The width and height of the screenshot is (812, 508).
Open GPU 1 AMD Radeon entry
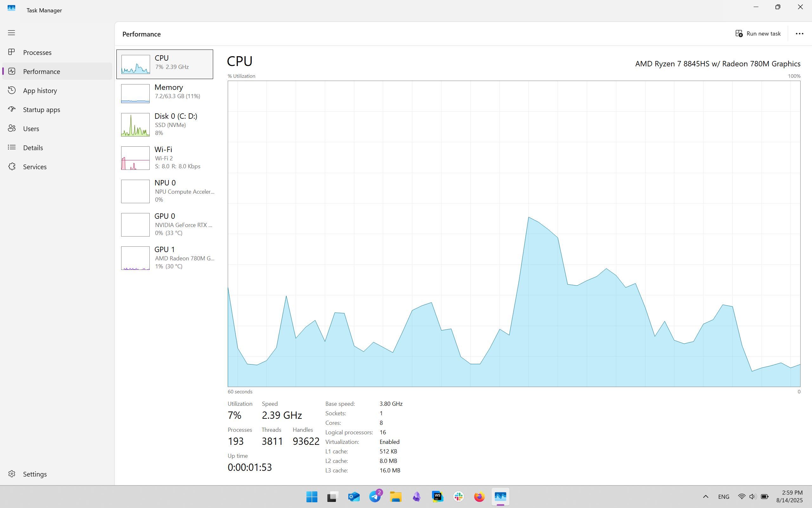tap(165, 258)
